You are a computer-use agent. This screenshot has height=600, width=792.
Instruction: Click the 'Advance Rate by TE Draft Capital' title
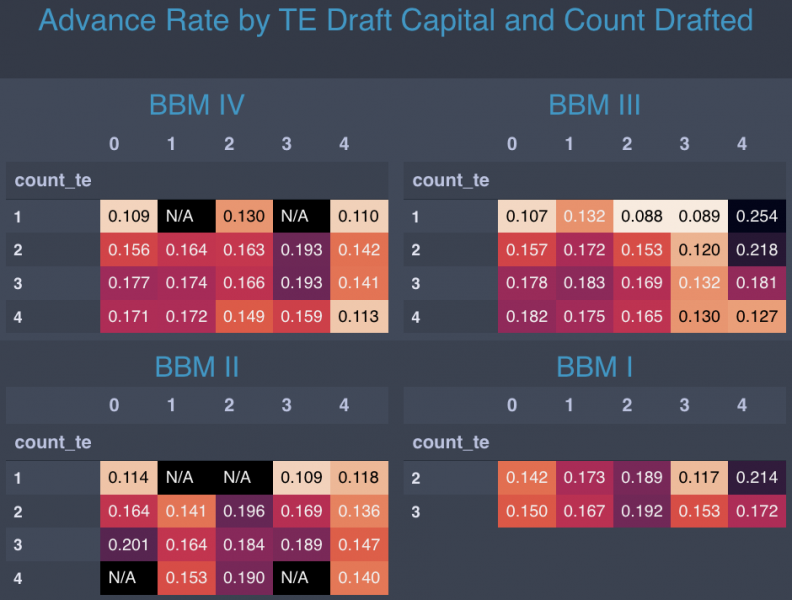pyautogui.click(x=395, y=20)
